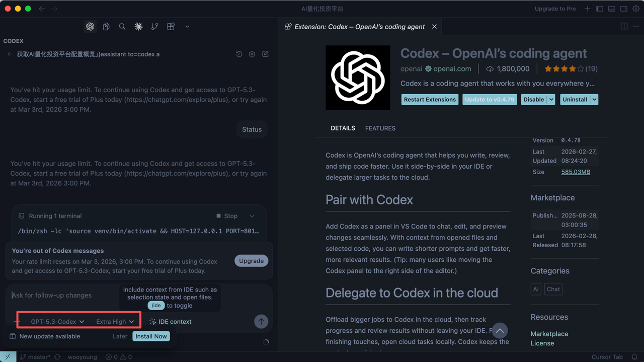Open the Extensions view
Screen dimensions: 644x362
pos(171,27)
